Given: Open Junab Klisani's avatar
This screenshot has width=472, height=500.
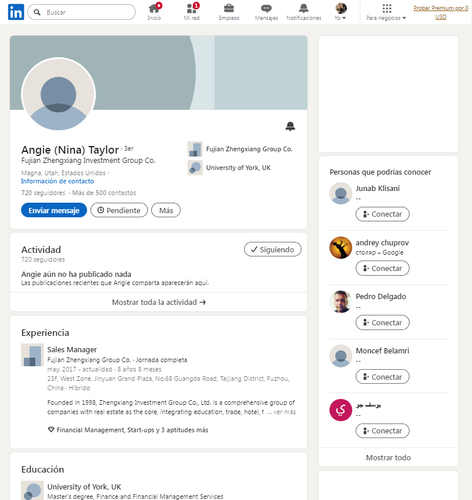Looking at the screenshot, I should 341,193.
